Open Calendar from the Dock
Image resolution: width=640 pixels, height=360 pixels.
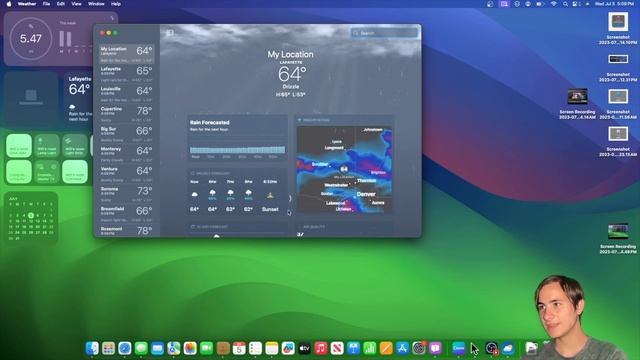(239, 348)
